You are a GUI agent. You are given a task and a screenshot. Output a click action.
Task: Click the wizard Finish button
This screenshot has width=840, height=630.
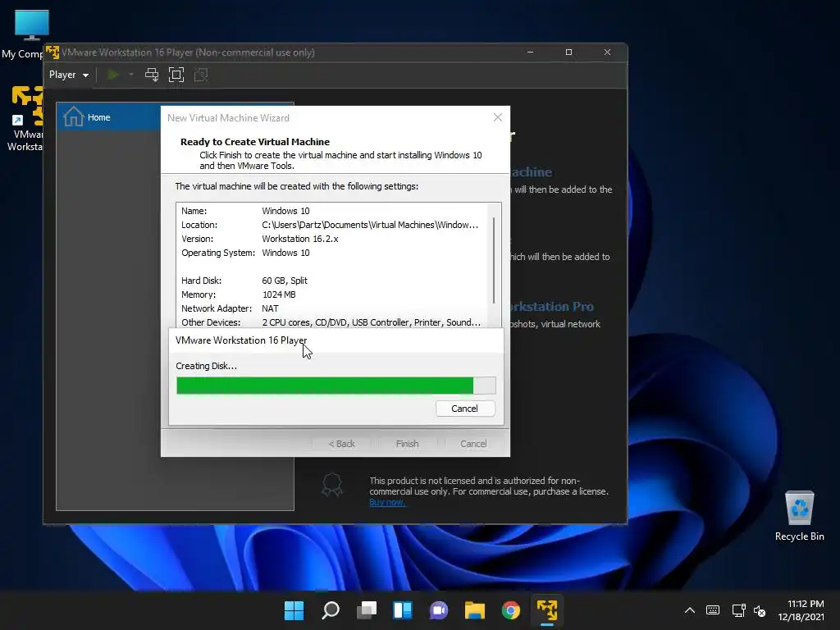[x=407, y=444]
